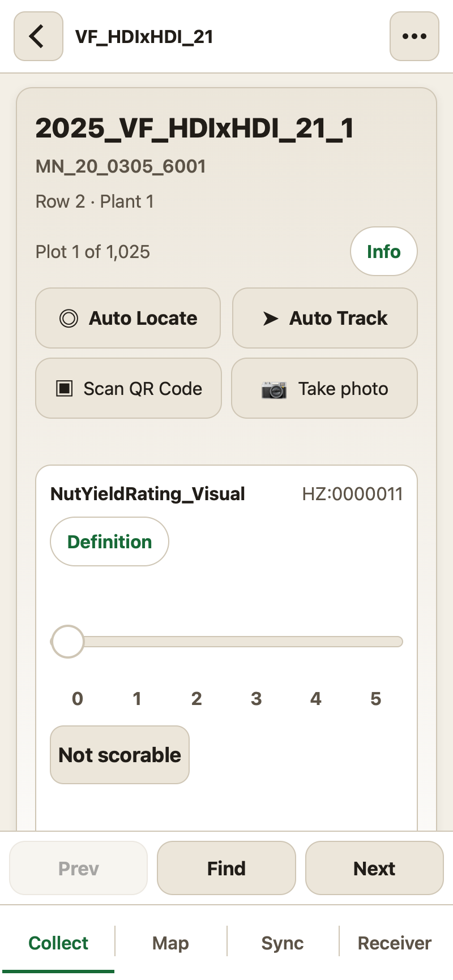
Task: Tap the Auto Track arrow icon
Action: point(271,319)
